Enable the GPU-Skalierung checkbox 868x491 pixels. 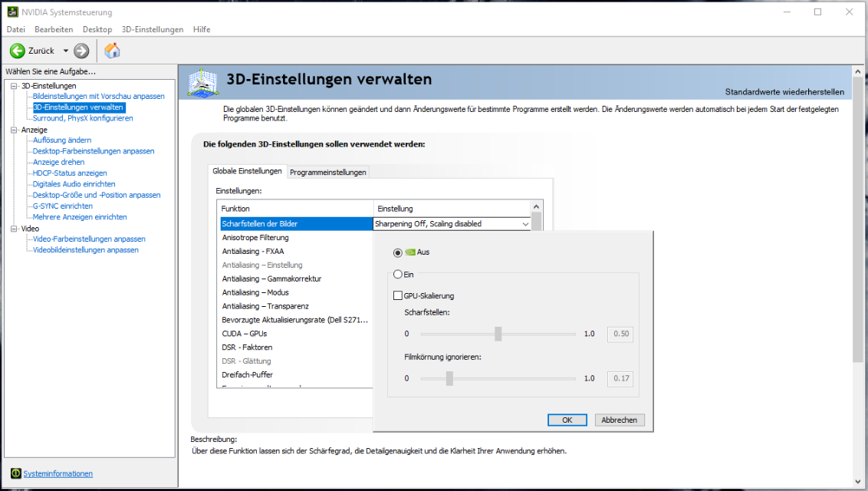pos(397,295)
